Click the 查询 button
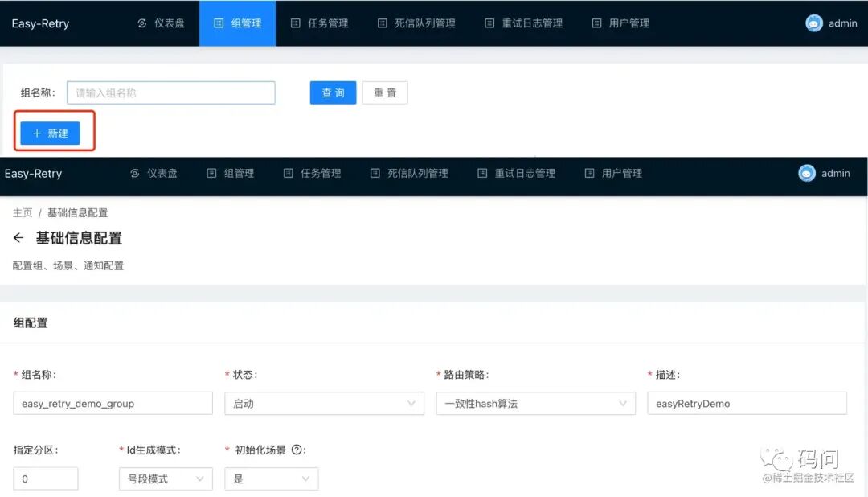 [333, 92]
